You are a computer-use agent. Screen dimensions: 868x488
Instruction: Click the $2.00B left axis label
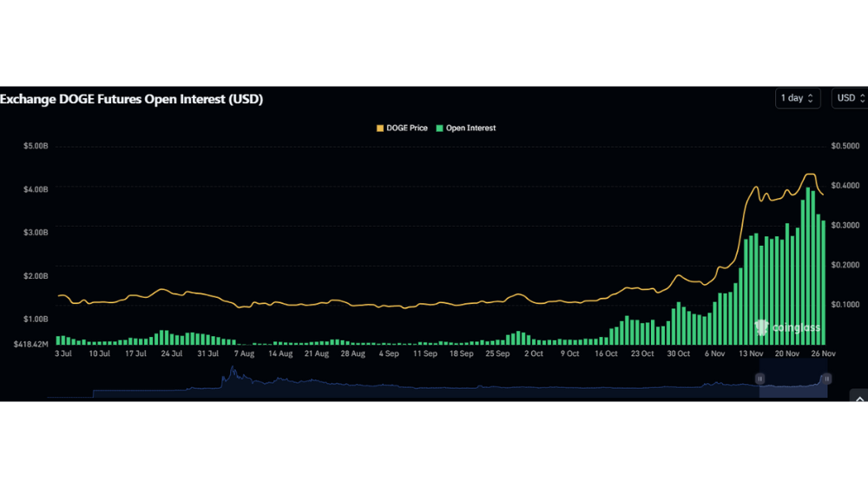(x=36, y=276)
